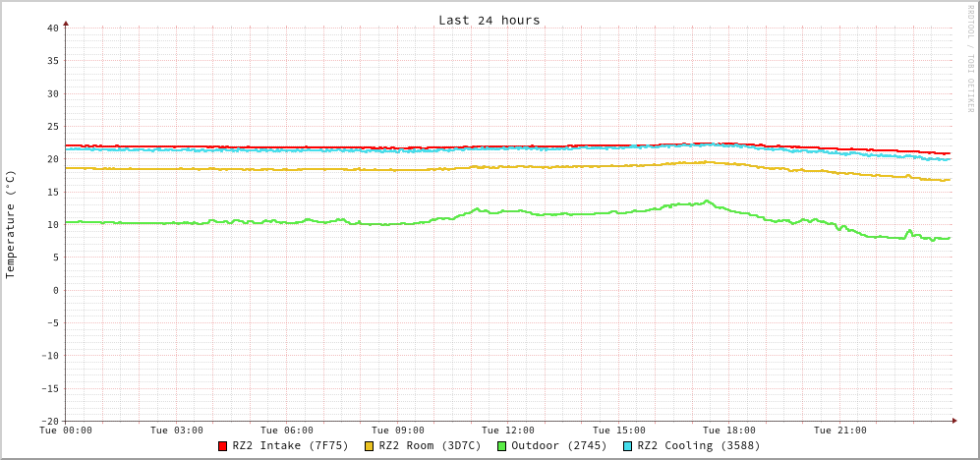
Task: Select the "Tue 12:00" time axis label
Action: [508, 431]
